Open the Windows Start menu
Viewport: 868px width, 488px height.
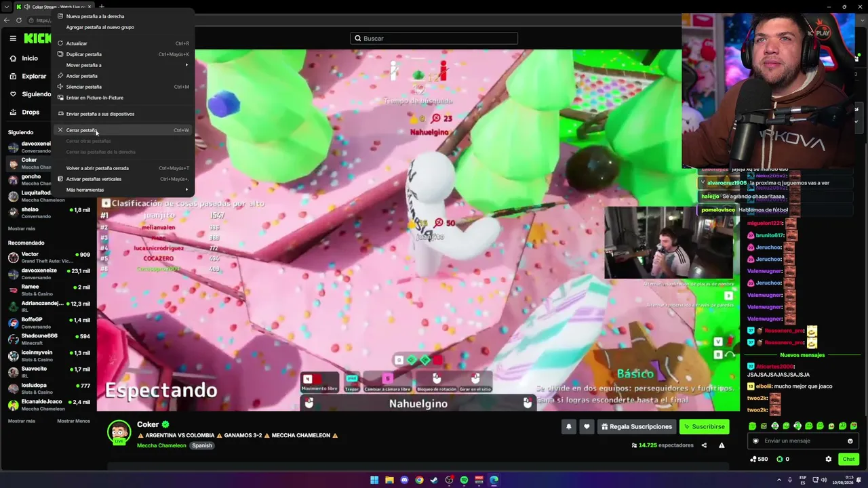click(x=374, y=480)
